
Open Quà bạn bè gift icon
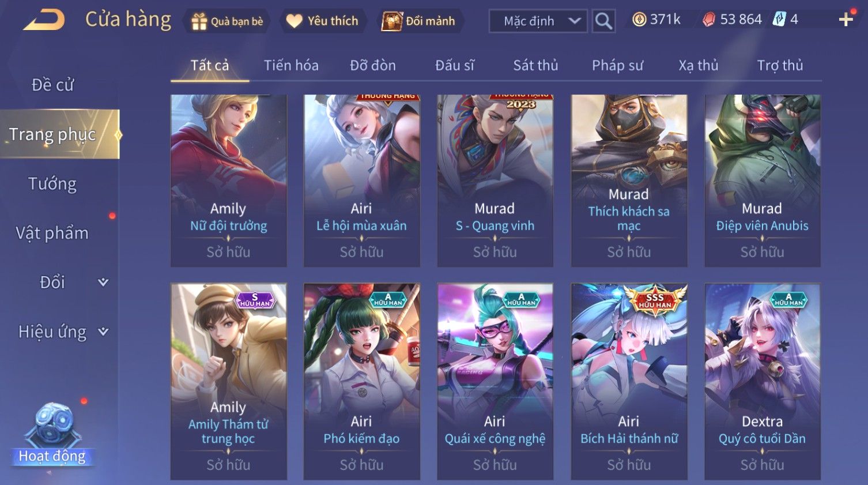click(199, 21)
